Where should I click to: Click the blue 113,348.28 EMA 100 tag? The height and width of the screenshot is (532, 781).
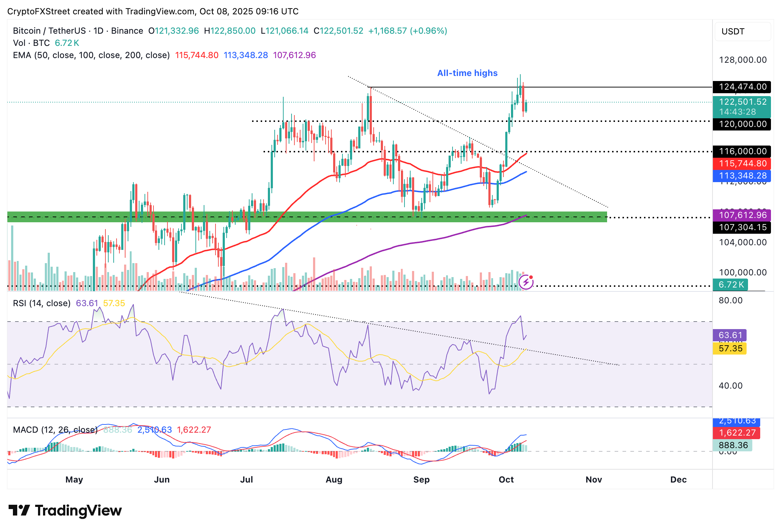pyautogui.click(x=742, y=176)
